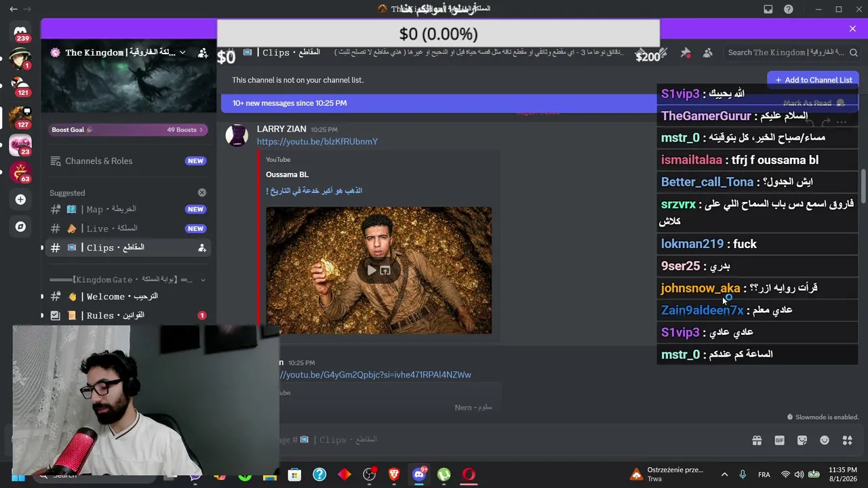Open the Discord help icon
This screenshot has height=488, width=868.
789,9
